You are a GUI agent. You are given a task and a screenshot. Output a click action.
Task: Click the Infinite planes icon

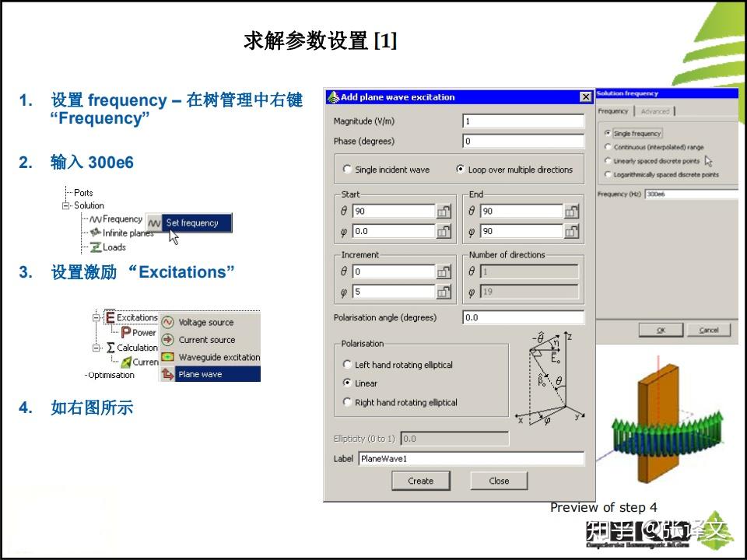(x=96, y=232)
